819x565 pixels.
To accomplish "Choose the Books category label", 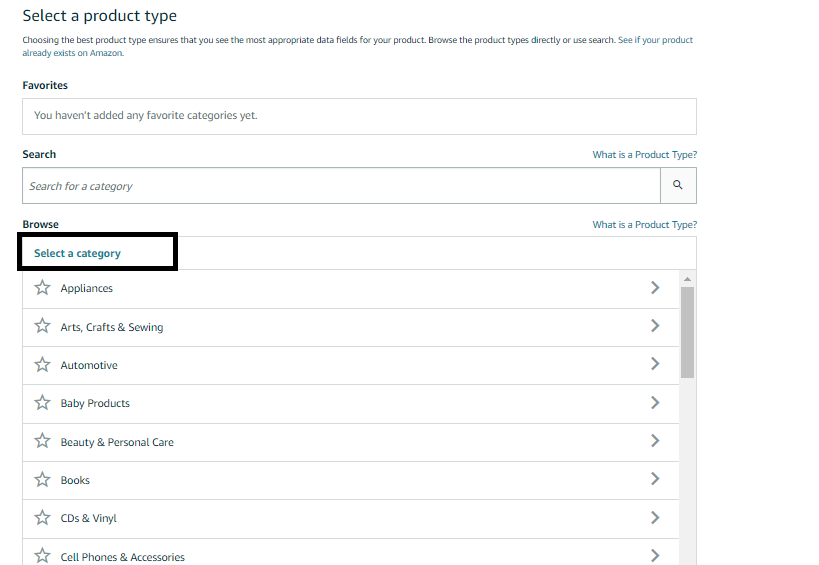I will pos(75,480).
